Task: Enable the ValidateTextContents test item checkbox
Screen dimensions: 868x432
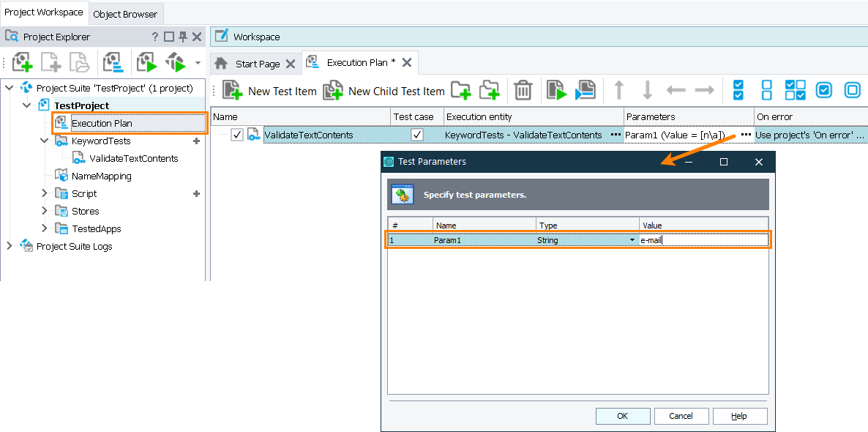Action: click(x=236, y=135)
